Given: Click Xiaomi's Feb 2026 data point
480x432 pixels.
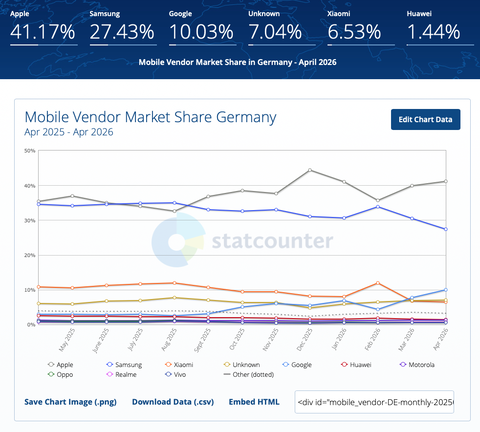Looking at the screenshot, I should pos(378,283).
